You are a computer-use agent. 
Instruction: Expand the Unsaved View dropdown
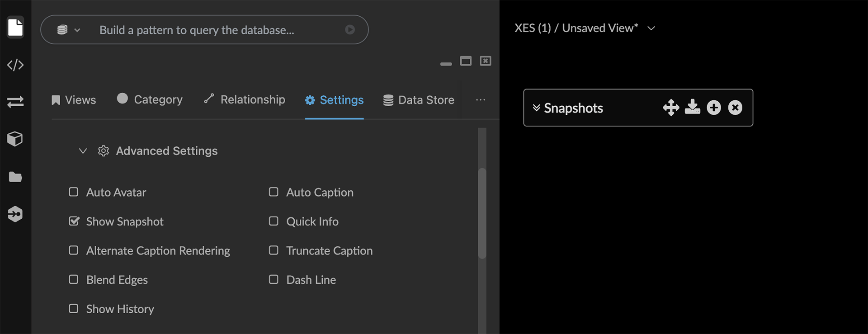coord(651,28)
